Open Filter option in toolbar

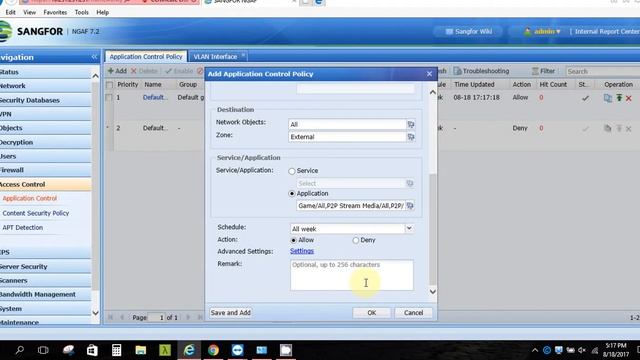pos(543,71)
